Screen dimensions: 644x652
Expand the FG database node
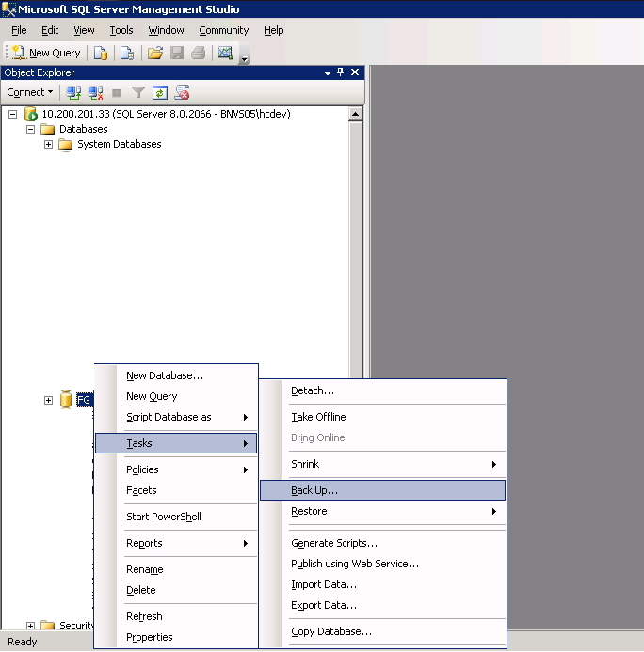[48, 400]
